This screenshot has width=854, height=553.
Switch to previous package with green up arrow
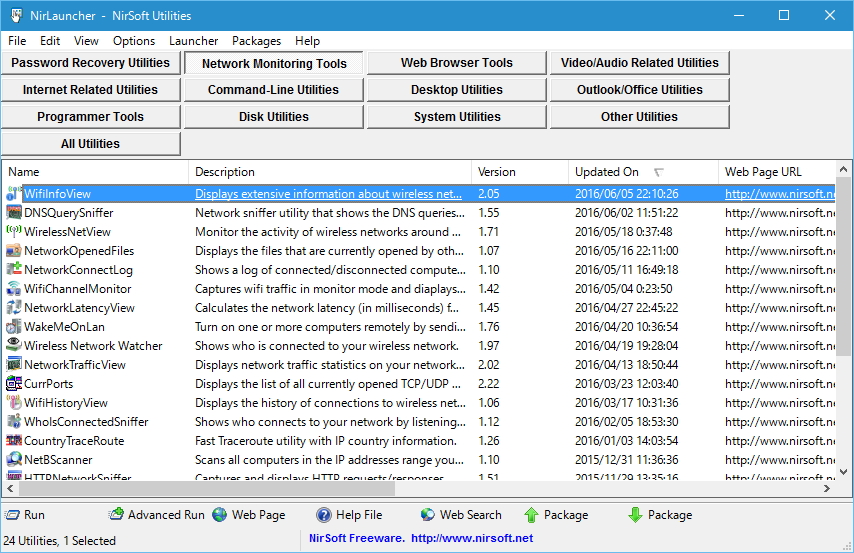click(556, 515)
